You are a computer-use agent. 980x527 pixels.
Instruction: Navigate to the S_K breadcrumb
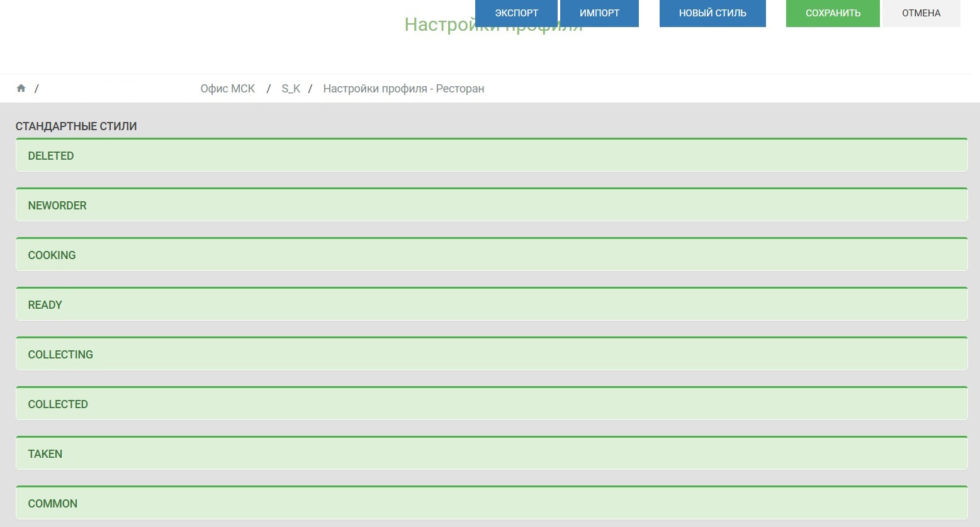tap(291, 89)
